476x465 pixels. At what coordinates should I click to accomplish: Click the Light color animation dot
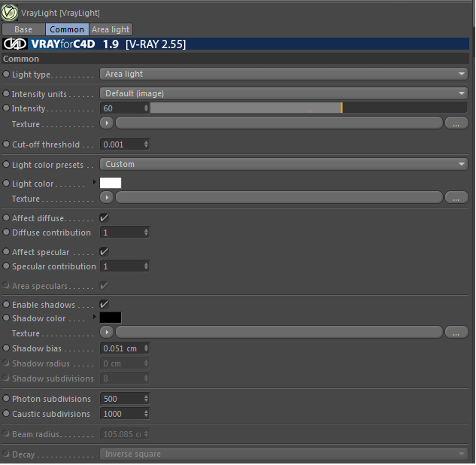(x=6, y=183)
